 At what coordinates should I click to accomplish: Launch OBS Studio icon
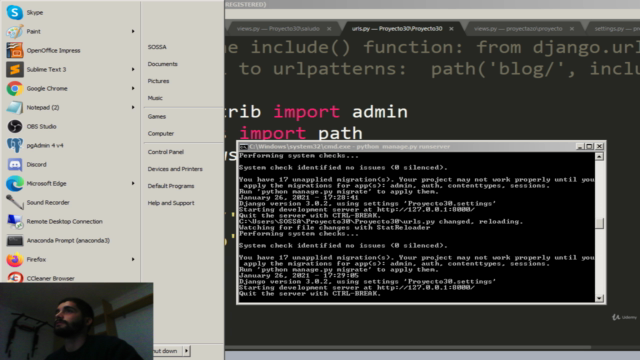(x=15, y=127)
